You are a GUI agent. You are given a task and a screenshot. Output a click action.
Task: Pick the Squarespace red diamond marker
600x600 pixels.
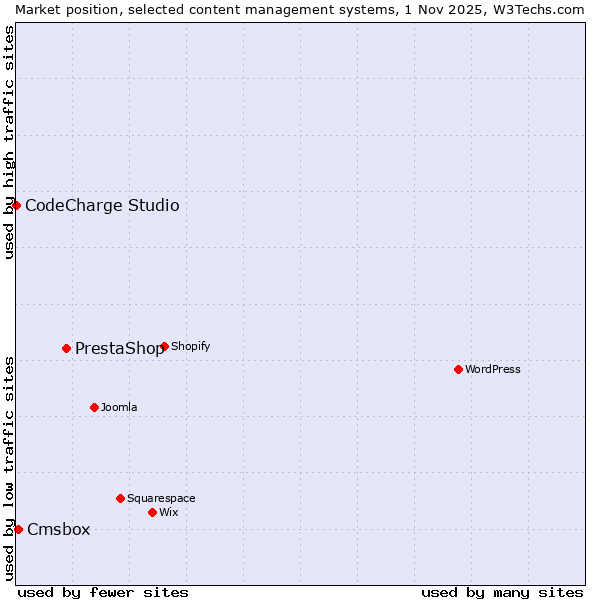tap(121, 498)
